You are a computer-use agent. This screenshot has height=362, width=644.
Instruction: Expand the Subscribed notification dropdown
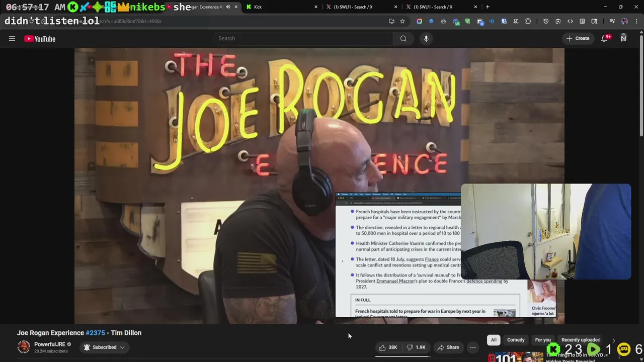pyautogui.click(x=104, y=347)
